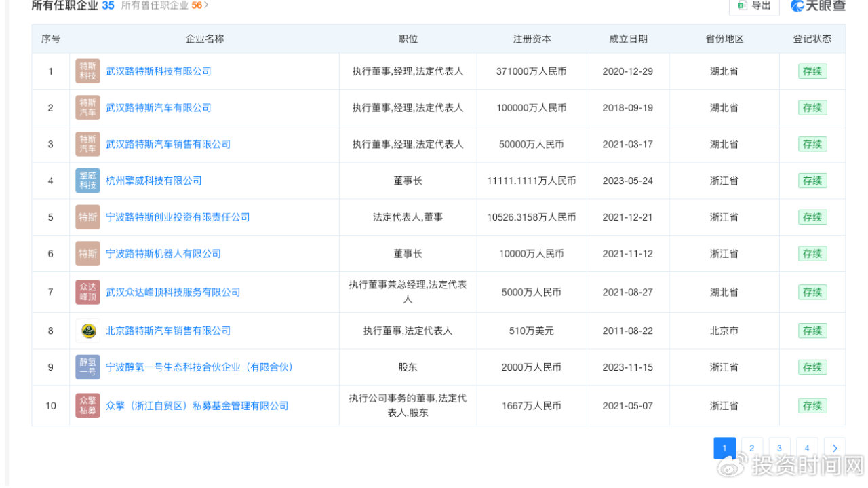Click the 登记状态 column header

pyautogui.click(x=812, y=39)
